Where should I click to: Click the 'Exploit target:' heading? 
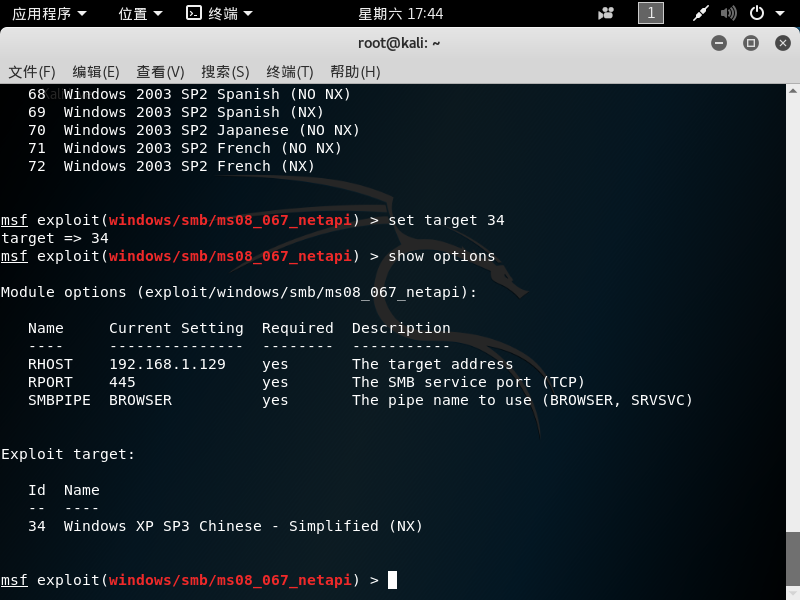point(68,454)
